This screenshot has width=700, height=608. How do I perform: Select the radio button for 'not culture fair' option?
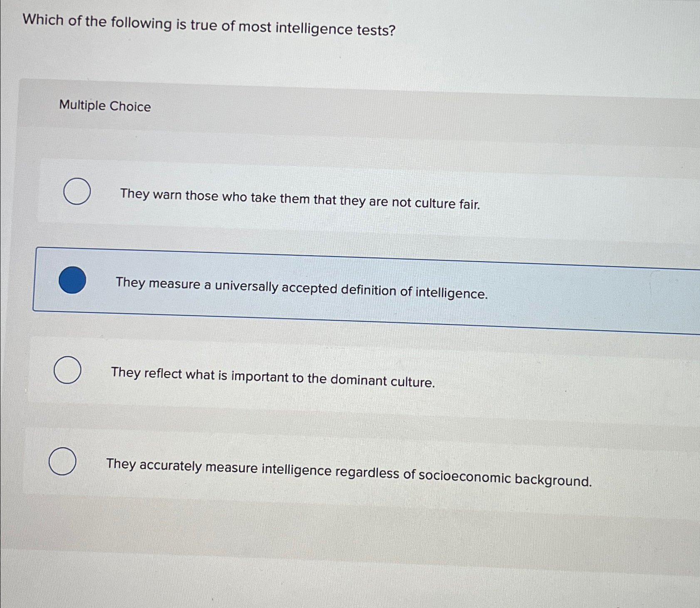pyautogui.click(x=77, y=191)
